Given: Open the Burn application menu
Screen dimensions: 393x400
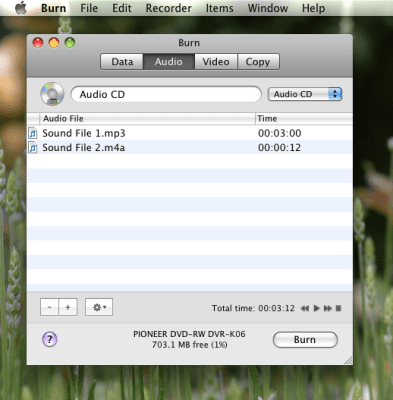Looking at the screenshot, I should point(53,8).
